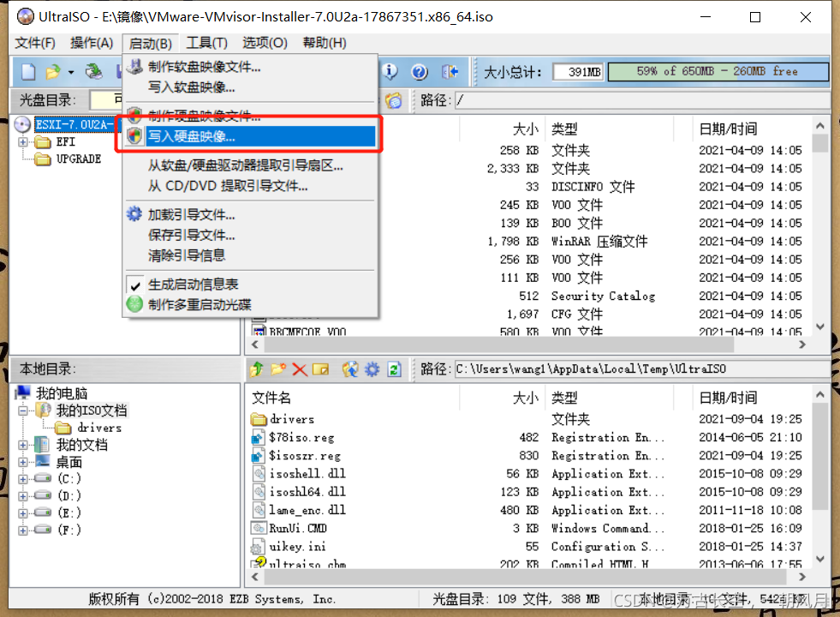Expand the EFI folder in disc tree
The image size is (840, 617).
pyautogui.click(x=22, y=142)
